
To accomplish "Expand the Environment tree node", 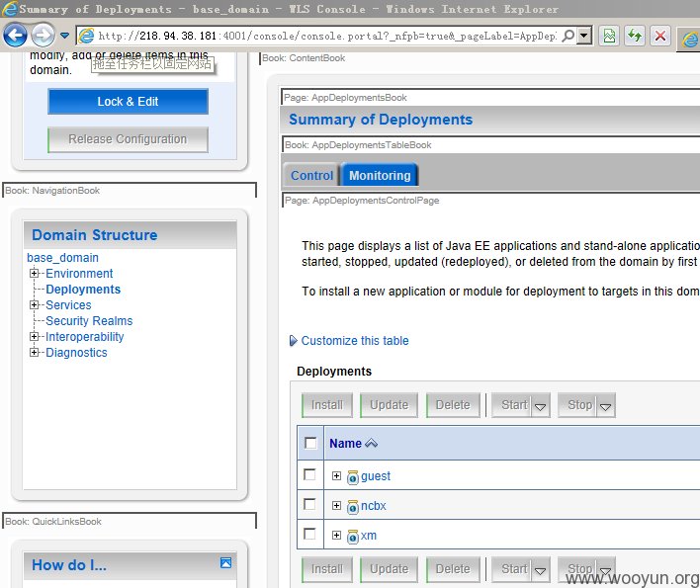I will tap(34, 273).
